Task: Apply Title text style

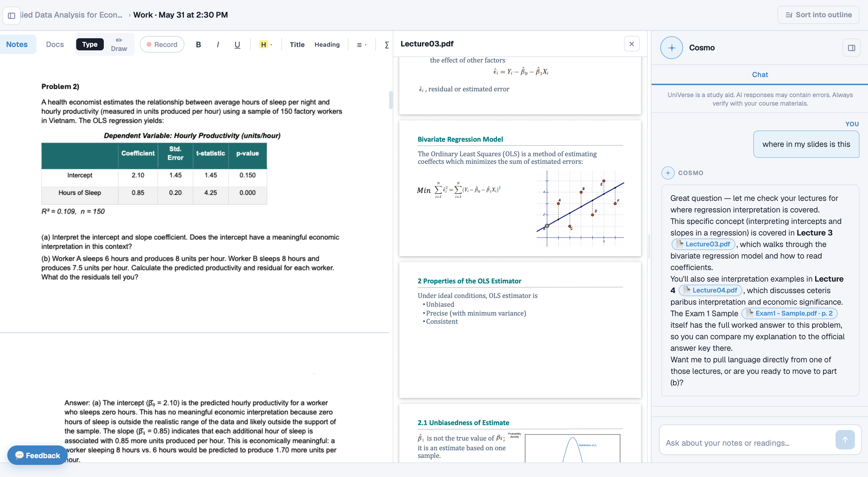Action: (x=297, y=45)
